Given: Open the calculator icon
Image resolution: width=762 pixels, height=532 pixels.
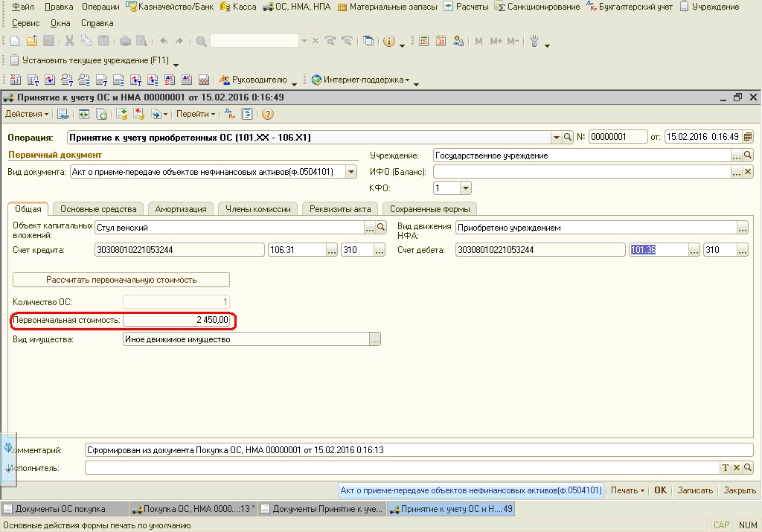Looking at the screenshot, I should coord(423,42).
